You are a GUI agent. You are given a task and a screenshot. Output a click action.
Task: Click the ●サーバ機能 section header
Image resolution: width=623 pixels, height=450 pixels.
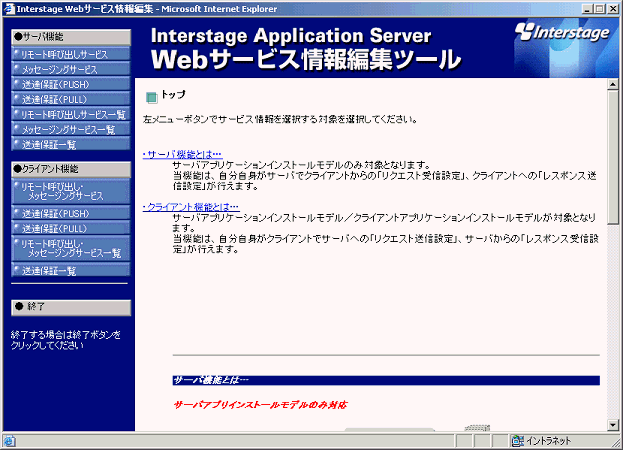[x=71, y=37]
